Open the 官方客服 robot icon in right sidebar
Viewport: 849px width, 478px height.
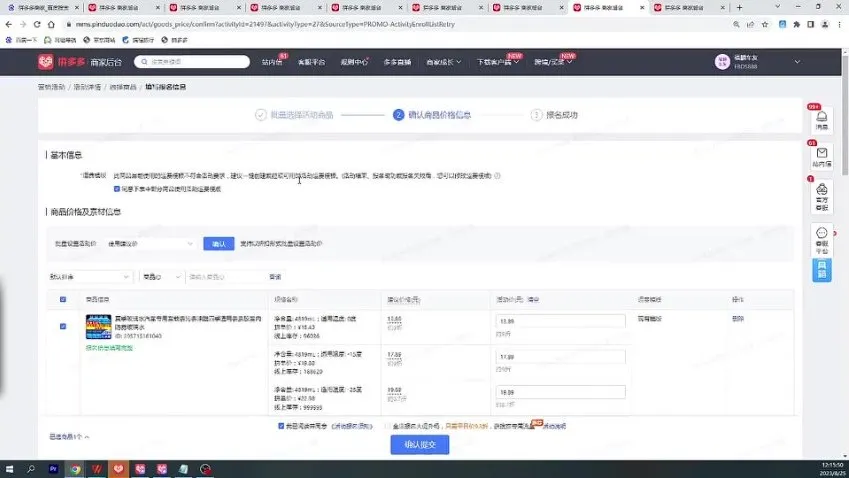point(821,190)
